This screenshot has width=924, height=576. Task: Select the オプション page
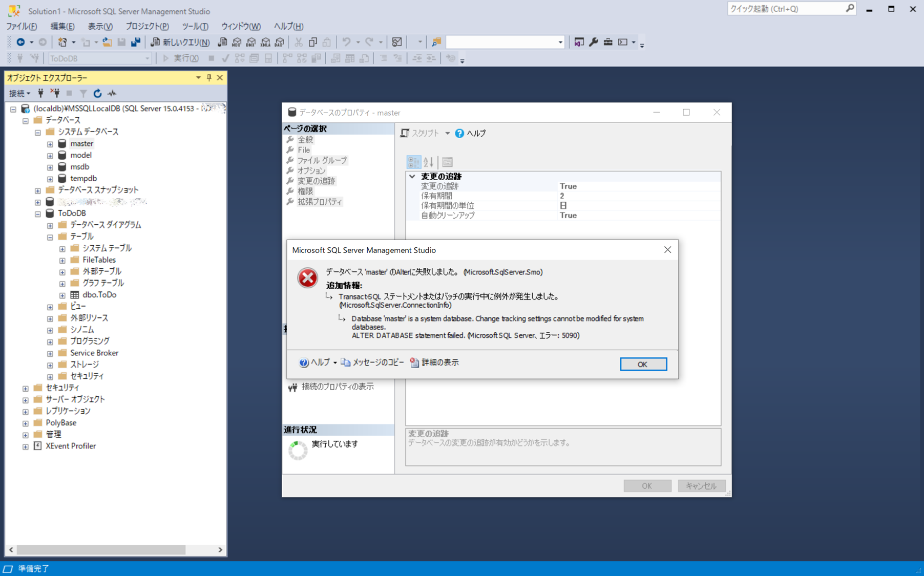311,170
